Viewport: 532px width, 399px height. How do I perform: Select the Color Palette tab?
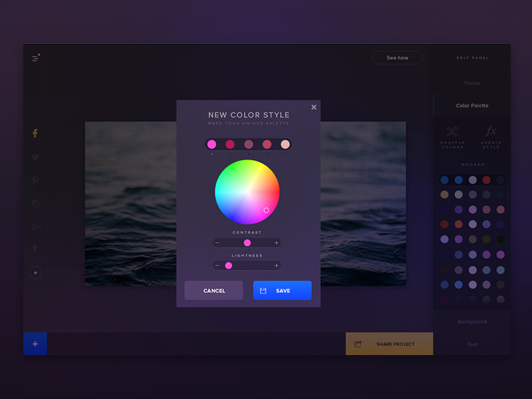tap(472, 105)
